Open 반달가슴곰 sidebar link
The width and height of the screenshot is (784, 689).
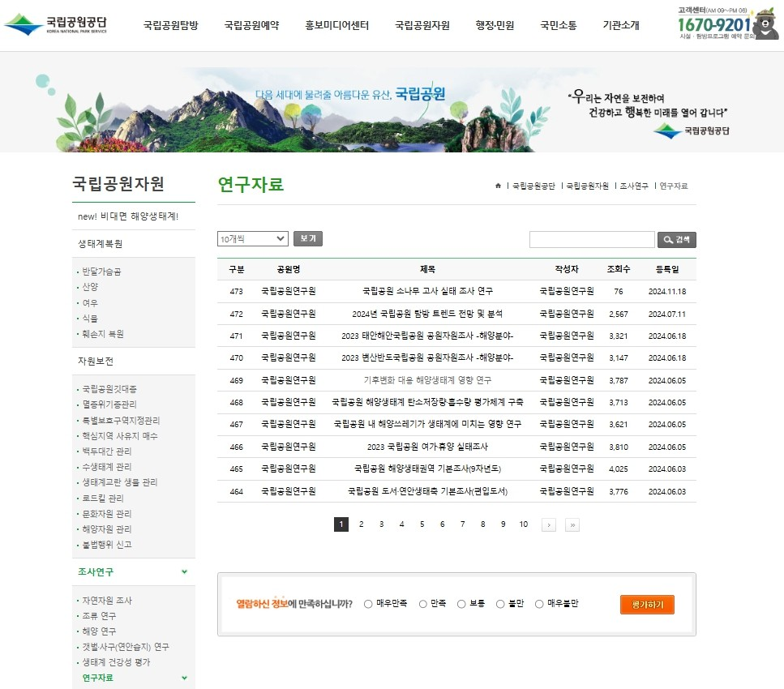click(101, 272)
